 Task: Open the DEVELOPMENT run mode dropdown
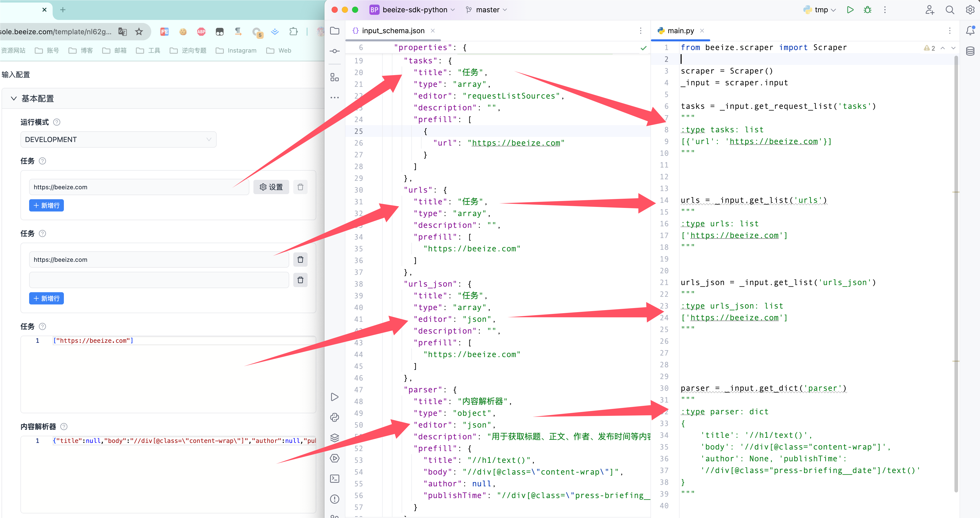(118, 139)
